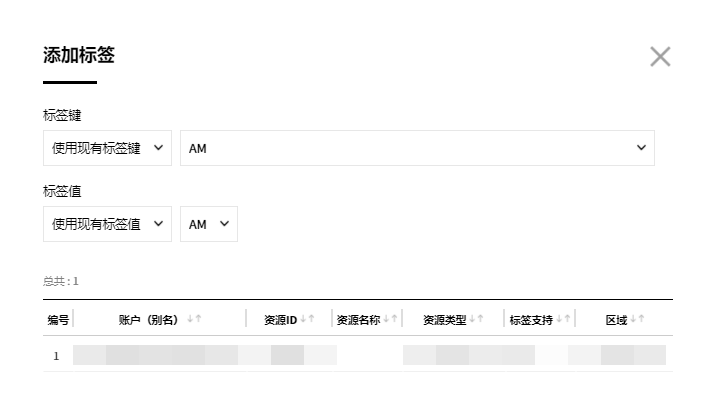
Task: Click the 区域 column header text
Action: point(616,320)
